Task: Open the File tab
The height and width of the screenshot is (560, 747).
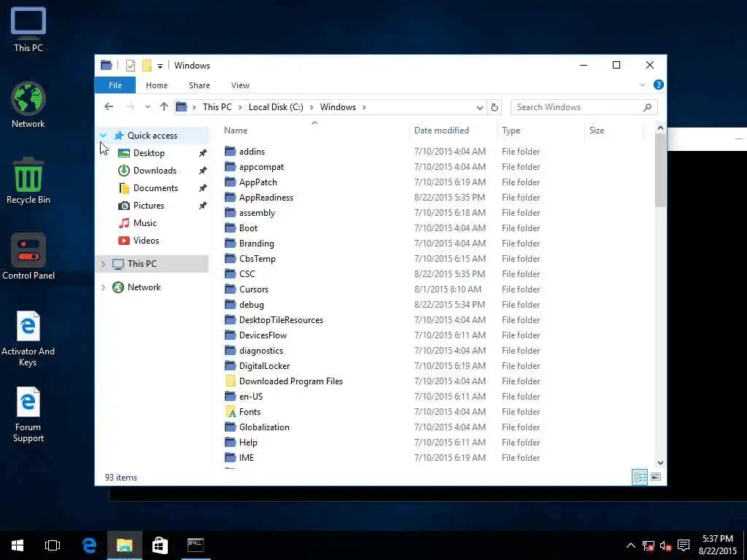Action: [x=115, y=85]
